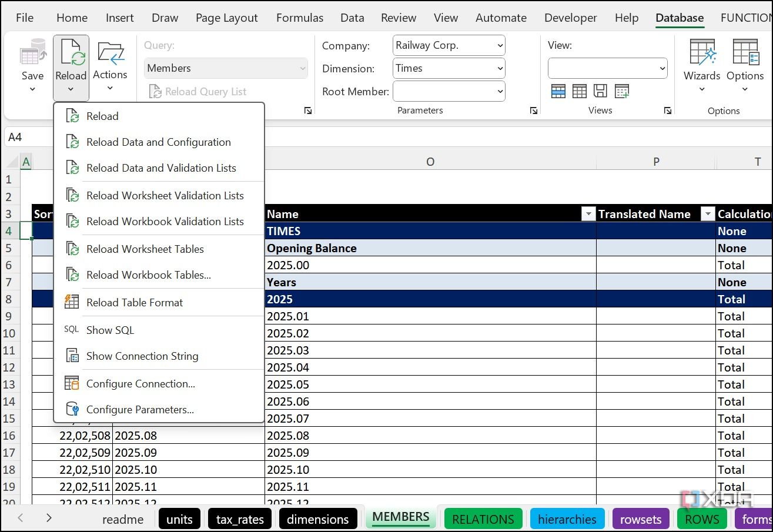Click the Reload menu item icon
The width and height of the screenshot is (773, 532).
[72, 116]
